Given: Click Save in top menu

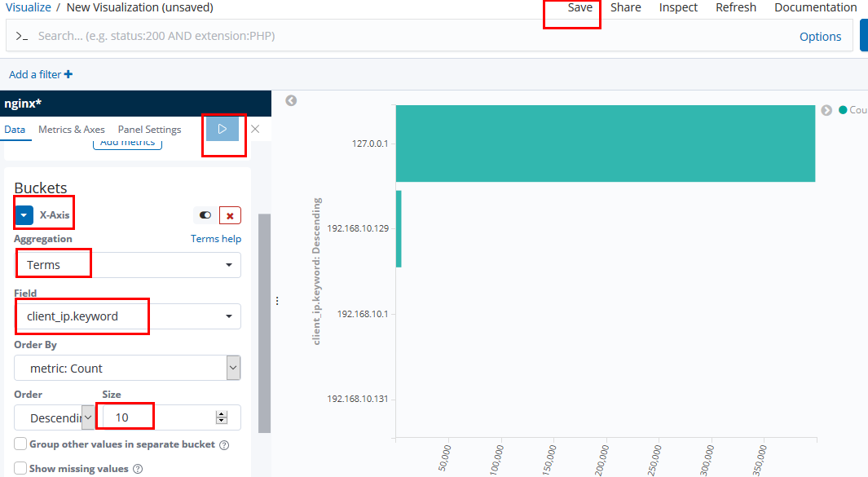Looking at the screenshot, I should (579, 8).
